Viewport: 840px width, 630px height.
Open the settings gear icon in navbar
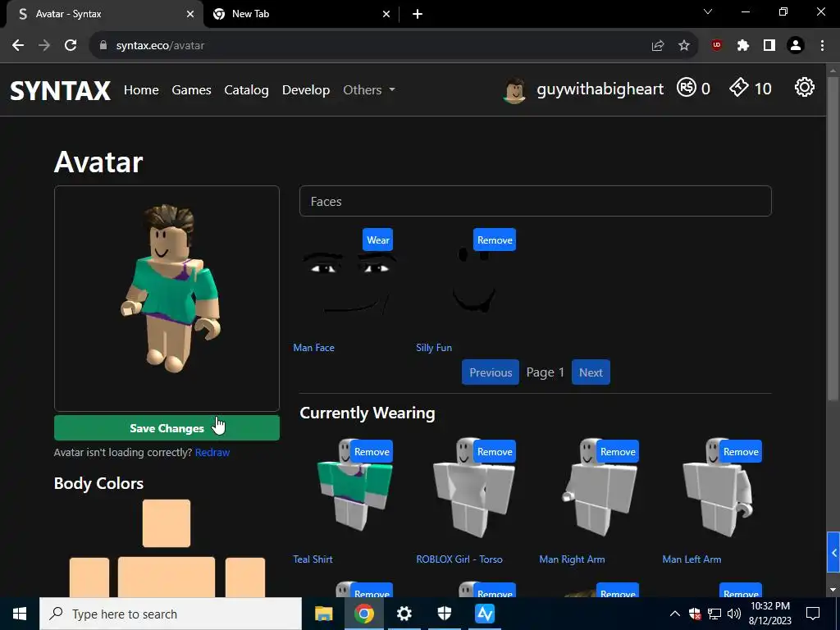804,87
